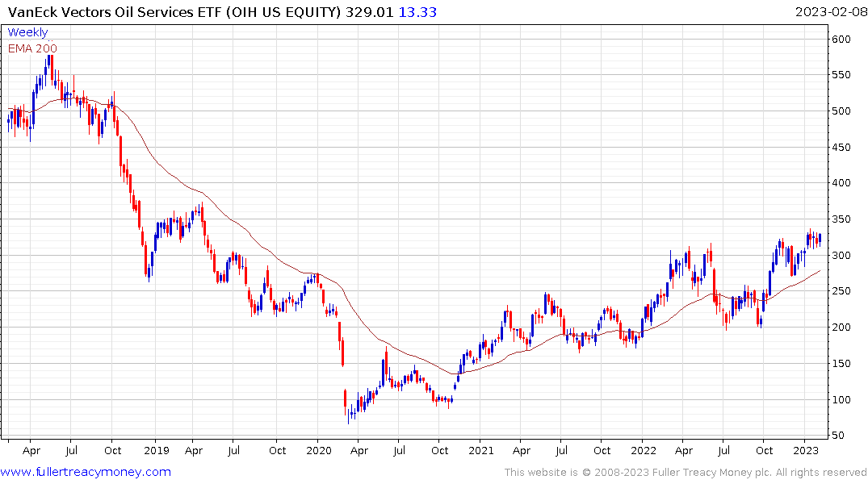Click the 2018 peak candlestick near 580

point(48,61)
